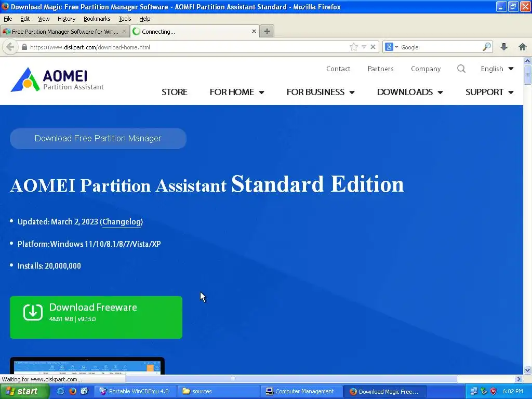The image size is (532, 399).
Task: Click the Platform: Windows 11/10/8.1/8/7/Vista/XP text
Action: coord(89,244)
